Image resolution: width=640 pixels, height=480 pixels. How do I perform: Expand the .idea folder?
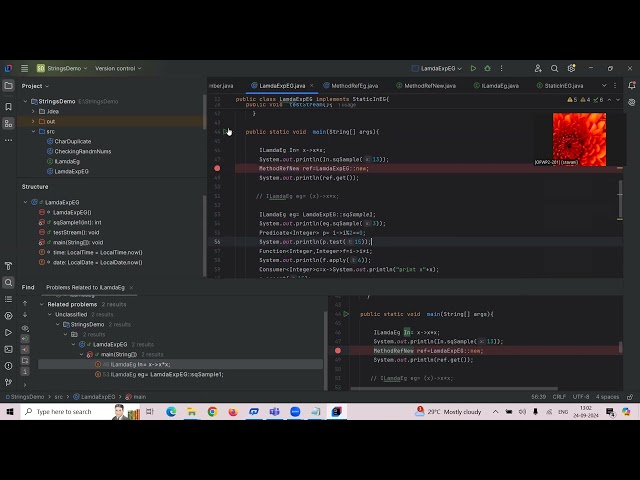[x=33, y=111]
